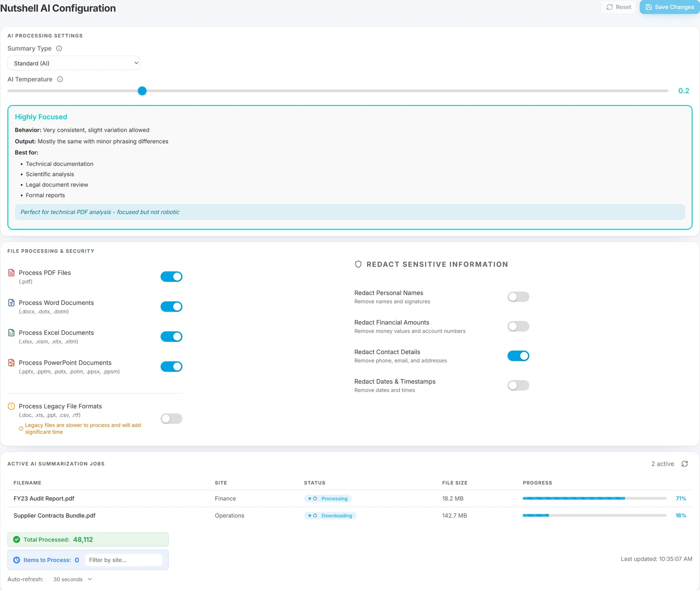Toggle Process Excel Documents switch
The height and width of the screenshot is (590, 700).
(171, 337)
